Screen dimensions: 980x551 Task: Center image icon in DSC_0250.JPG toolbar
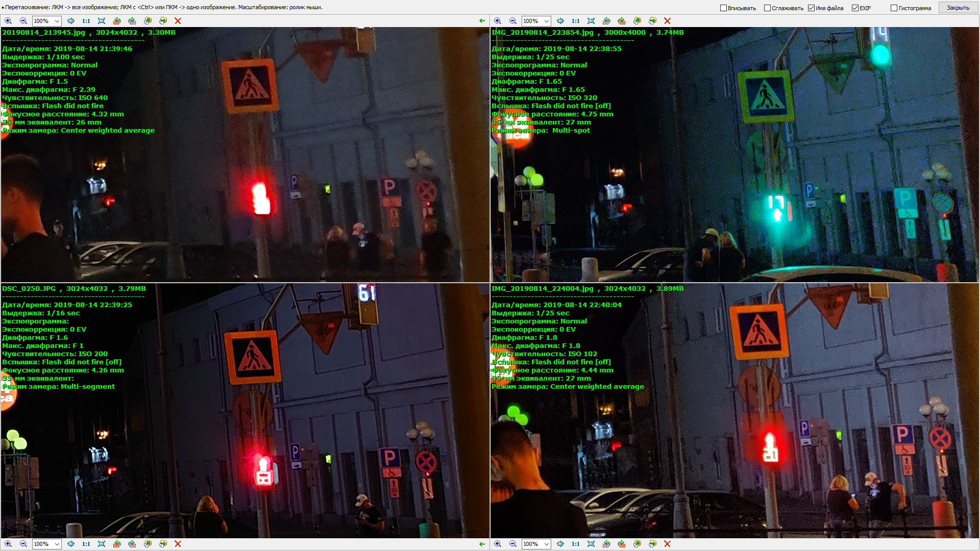71,544
